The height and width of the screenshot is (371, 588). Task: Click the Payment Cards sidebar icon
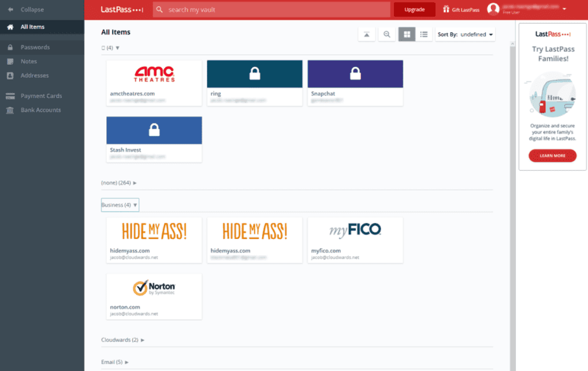coord(10,96)
